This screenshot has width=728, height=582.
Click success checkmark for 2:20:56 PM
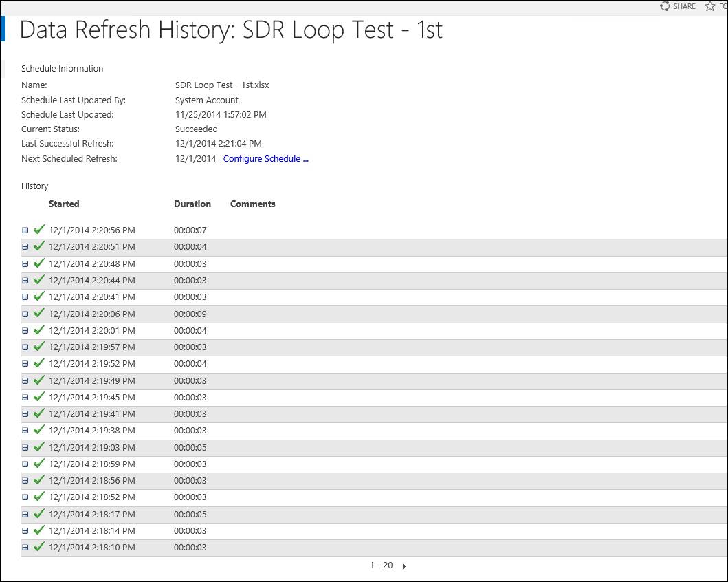pyautogui.click(x=39, y=230)
